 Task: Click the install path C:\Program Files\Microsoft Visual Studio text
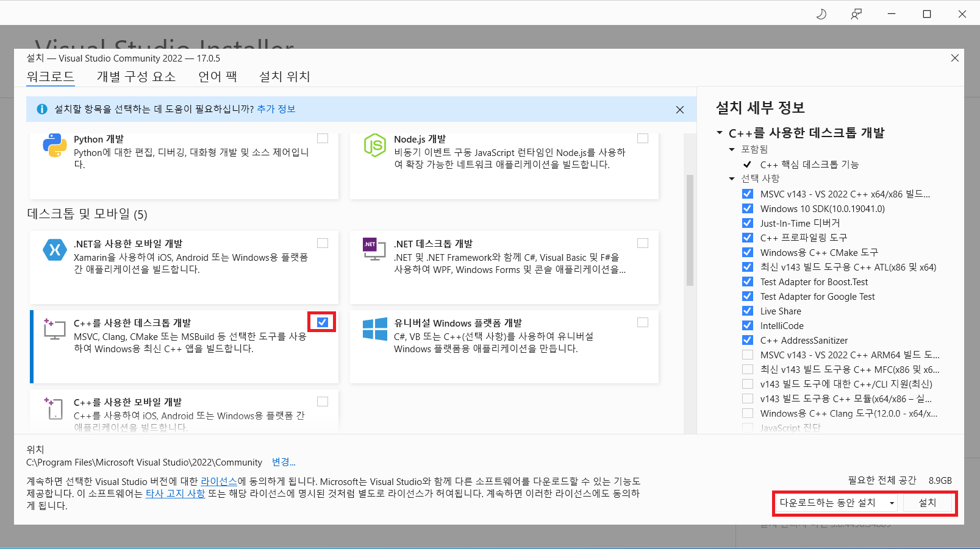pyautogui.click(x=144, y=462)
